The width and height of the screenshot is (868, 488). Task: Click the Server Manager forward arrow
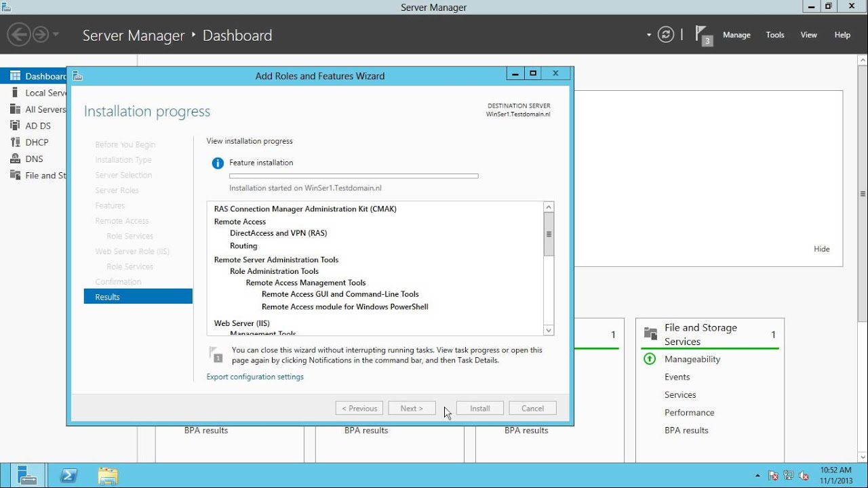click(41, 35)
